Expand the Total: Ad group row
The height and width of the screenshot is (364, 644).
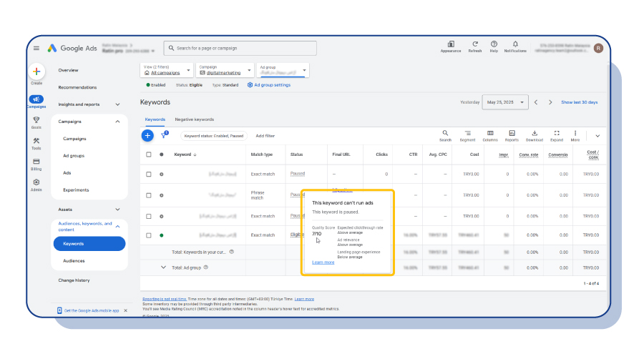[163, 267]
